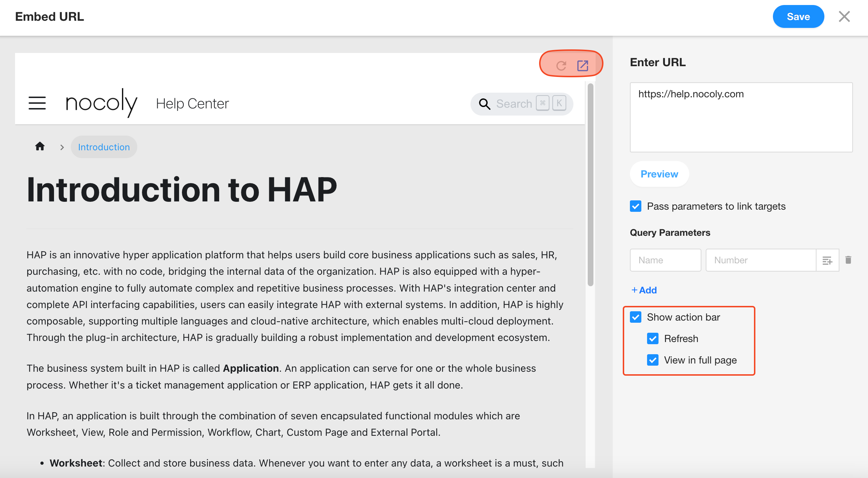This screenshot has width=868, height=478.
Task: Delete the query parameter row
Action: (848, 260)
